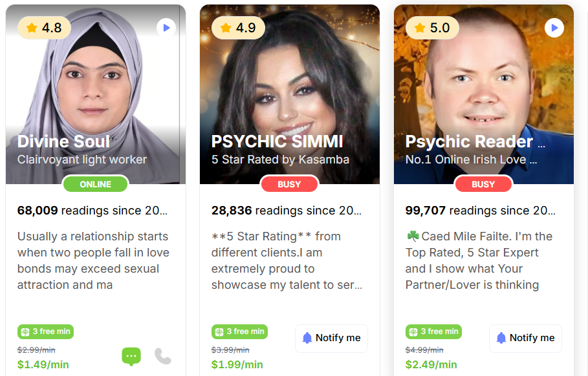Click Notify me for PSYCHIC SIMMI

pyautogui.click(x=331, y=338)
